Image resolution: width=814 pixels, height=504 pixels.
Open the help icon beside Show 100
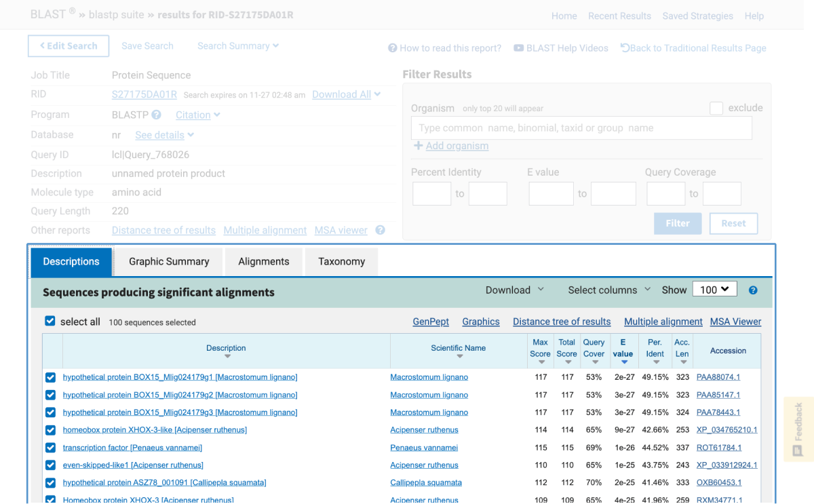(753, 290)
